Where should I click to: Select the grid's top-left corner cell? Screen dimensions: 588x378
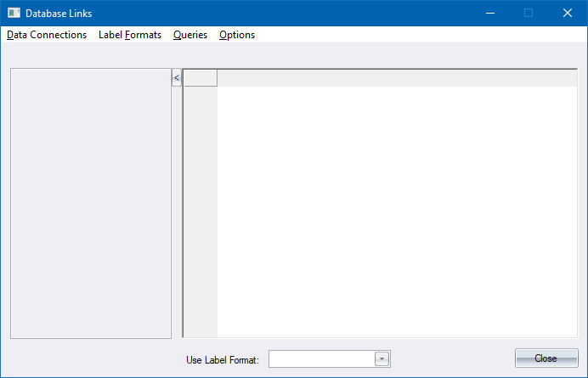click(x=201, y=78)
